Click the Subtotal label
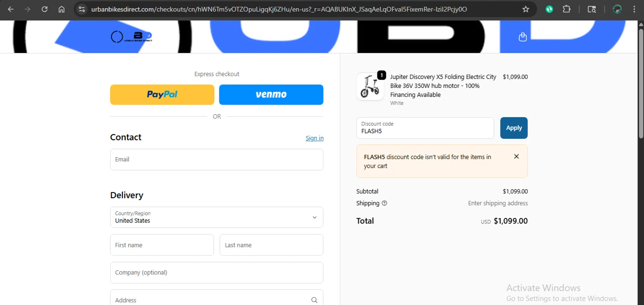Image resolution: width=644 pixels, height=305 pixels. (x=367, y=191)
